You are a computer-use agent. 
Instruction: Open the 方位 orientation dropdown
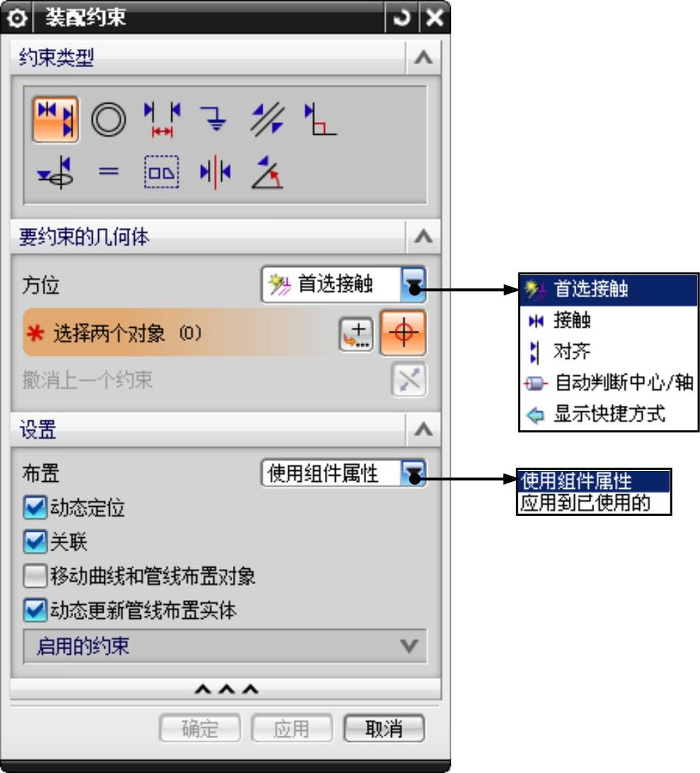tap(343, 284)
